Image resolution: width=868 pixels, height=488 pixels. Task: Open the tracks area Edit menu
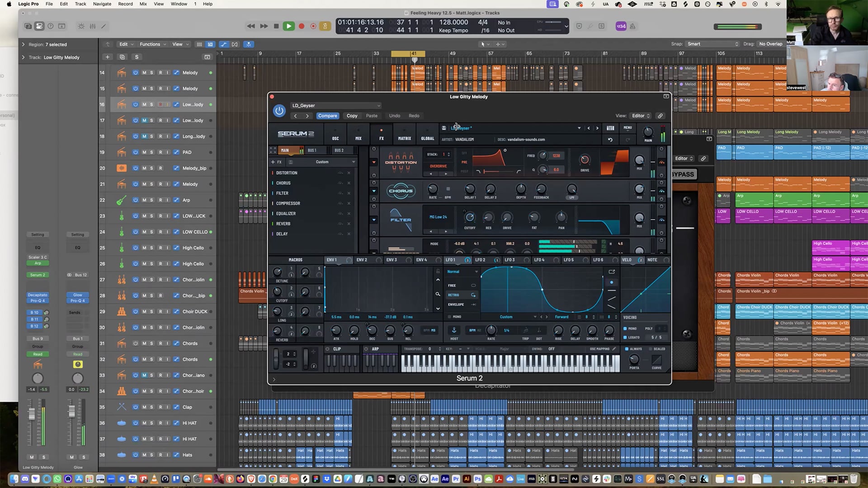[126, 44]
